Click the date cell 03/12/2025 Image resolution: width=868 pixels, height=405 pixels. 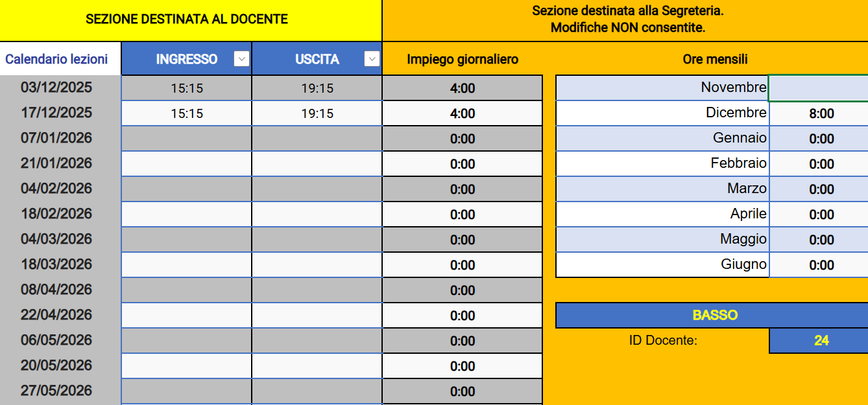pos(57,87)
